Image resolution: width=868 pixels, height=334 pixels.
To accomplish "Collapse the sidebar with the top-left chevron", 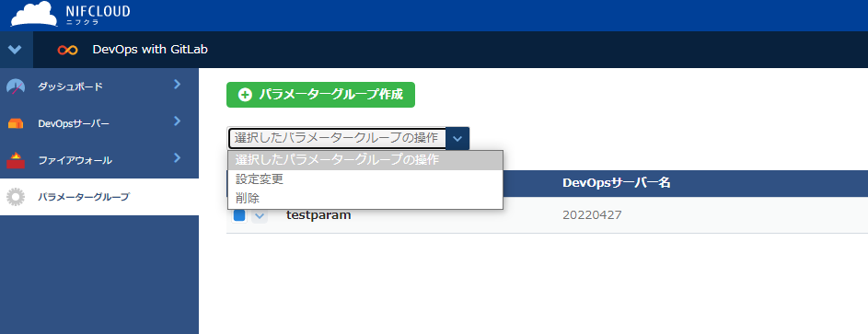I will click(16, 50).
